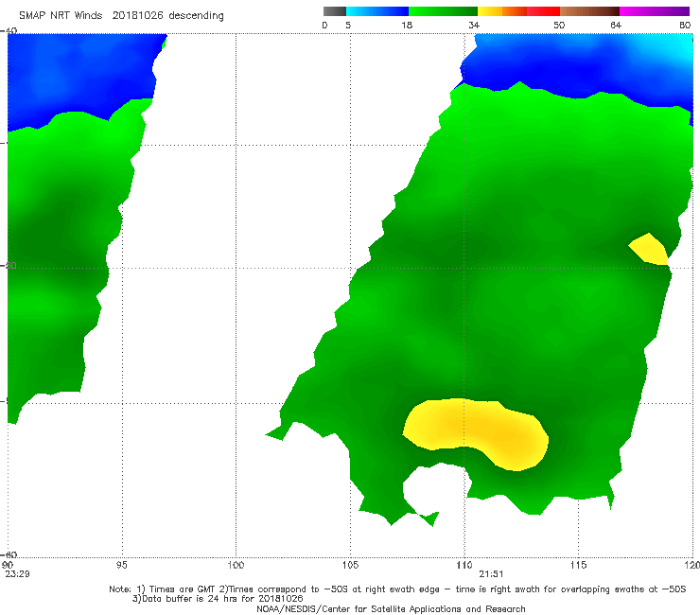
Task: Click the large yellow high-wind patch near 110E
Action: (478, 432)
